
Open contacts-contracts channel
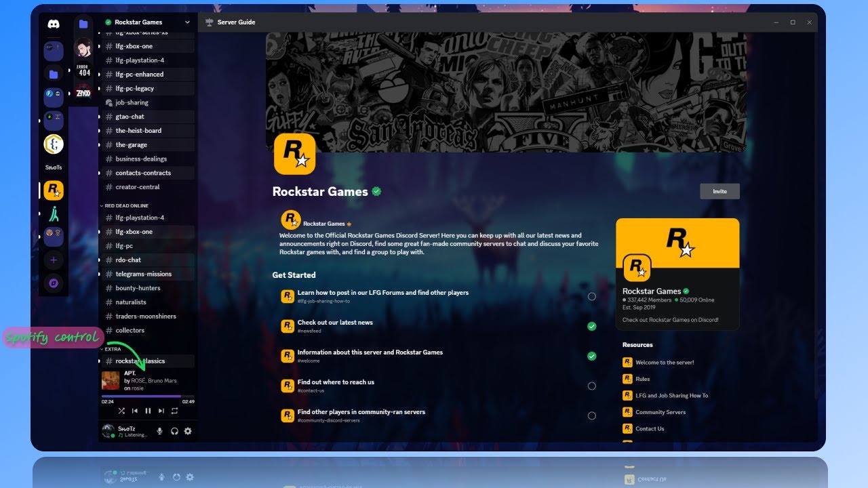(x=148, y=173)
